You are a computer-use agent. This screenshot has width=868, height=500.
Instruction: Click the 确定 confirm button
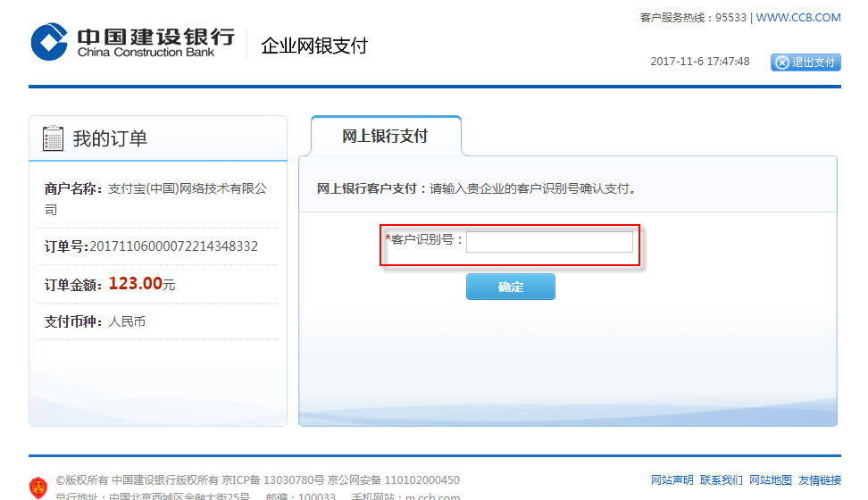pos(511,287)
